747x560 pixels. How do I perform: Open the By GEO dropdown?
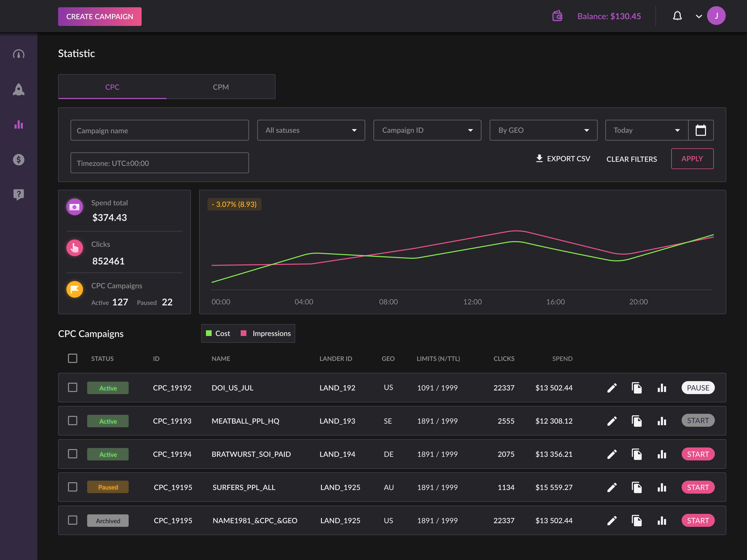543,130
